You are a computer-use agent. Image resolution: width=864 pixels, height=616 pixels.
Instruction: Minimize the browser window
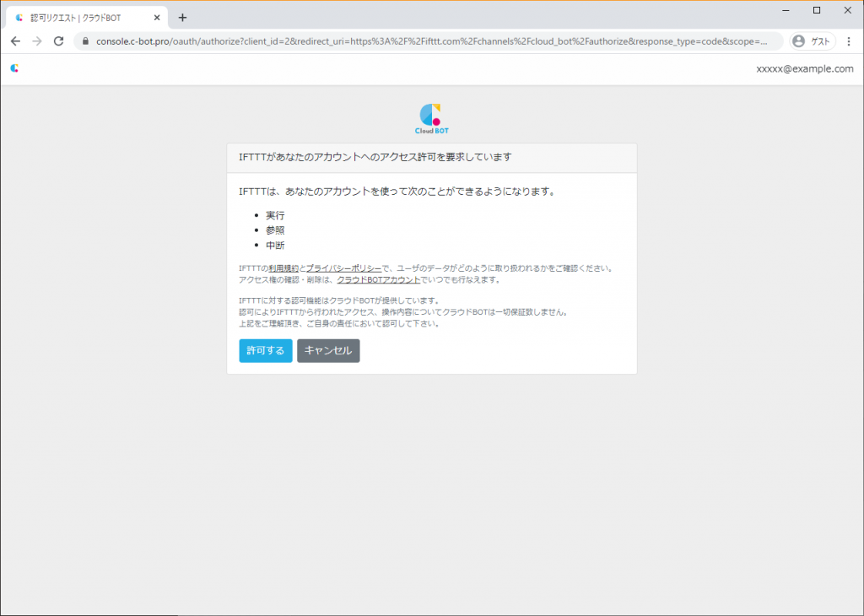point(786,10)
